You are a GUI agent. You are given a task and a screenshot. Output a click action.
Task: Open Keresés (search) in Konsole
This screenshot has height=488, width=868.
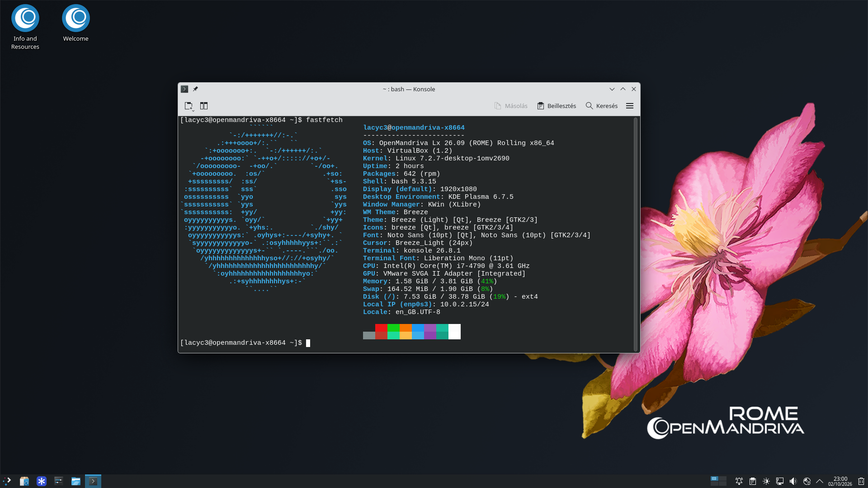click(x=602, y=106)
